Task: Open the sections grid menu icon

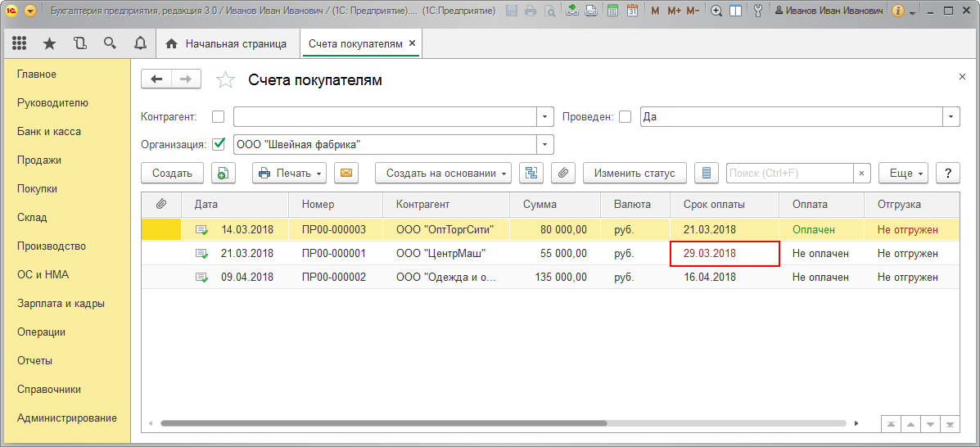Action: [20, 43]
